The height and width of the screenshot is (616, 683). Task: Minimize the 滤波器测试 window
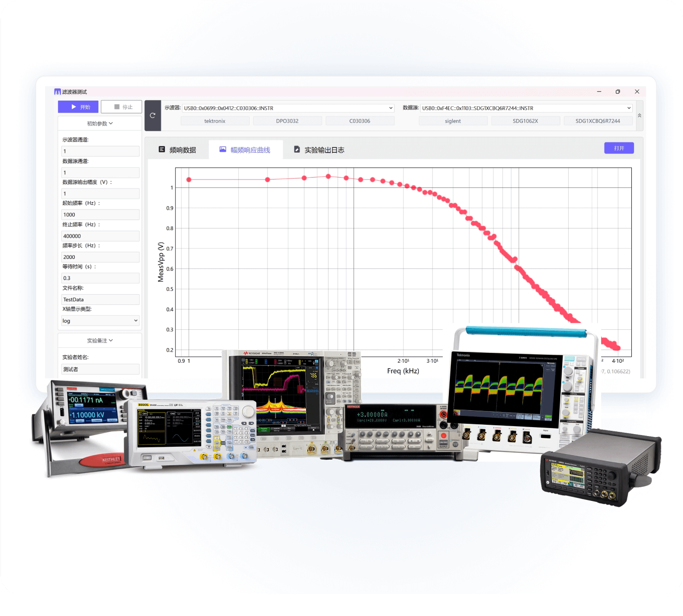point(599,92)
